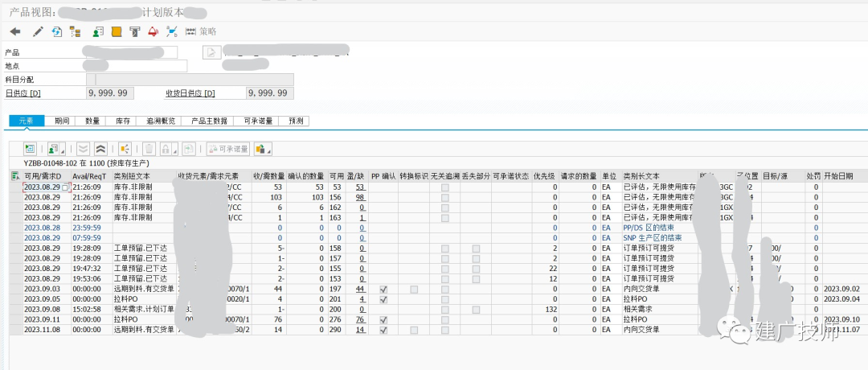Image resolution: width=868 pixels, height=370 pixels.
Task: Open the 策略 strategy button
Action: (x=201, y=32)
